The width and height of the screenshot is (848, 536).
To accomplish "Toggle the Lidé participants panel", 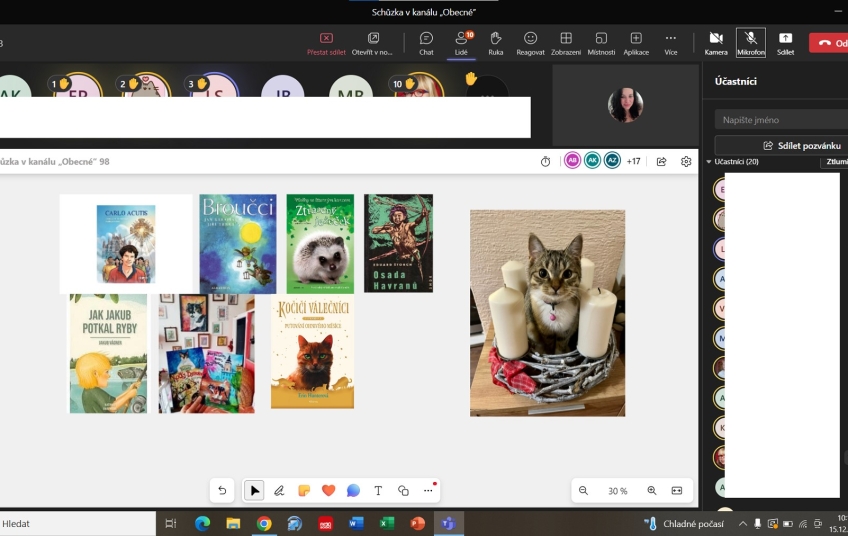I will 461,43.
